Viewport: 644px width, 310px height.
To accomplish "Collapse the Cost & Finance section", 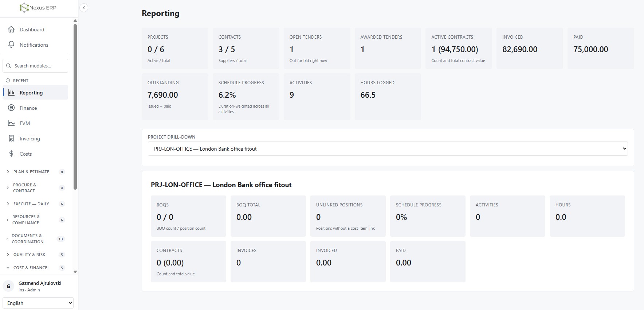I will point(35,268).
